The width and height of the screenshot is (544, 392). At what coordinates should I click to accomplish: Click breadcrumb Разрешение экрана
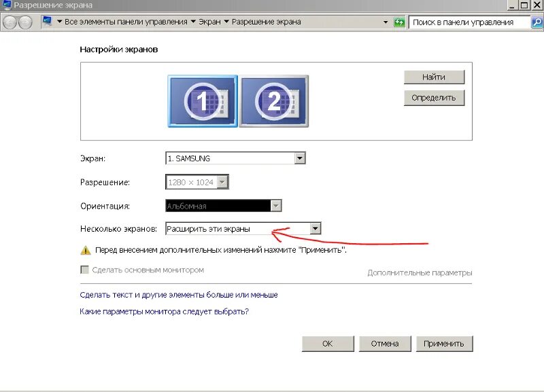click(266, 22)
